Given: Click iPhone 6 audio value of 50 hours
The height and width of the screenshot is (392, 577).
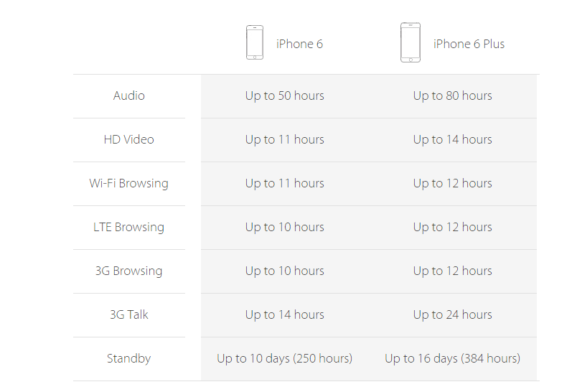Looking at the screenshot, I should pyautogui.click(x=285, y=95).
